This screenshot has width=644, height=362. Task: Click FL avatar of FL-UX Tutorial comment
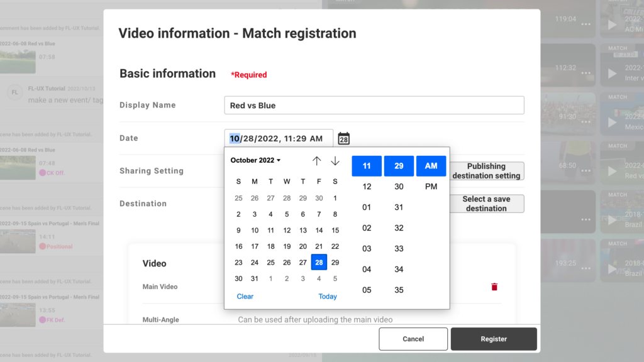pyautogui.click(x=15, y=92)
